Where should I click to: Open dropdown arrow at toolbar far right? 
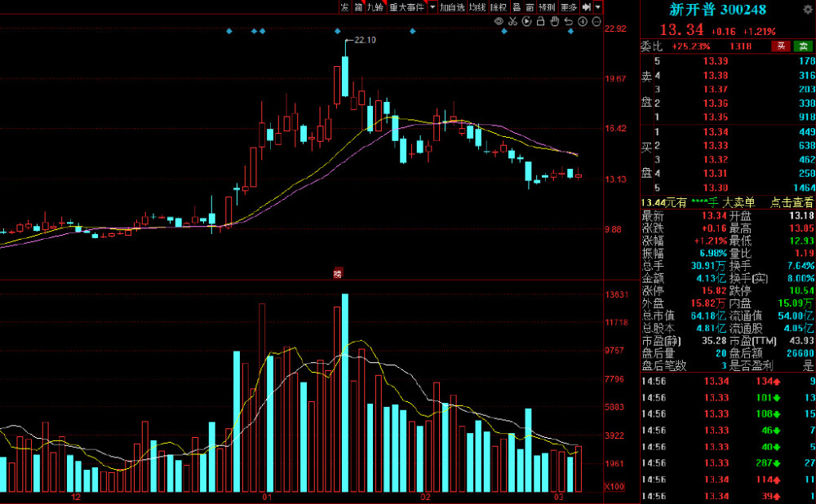pyautogui.click(x=598, y=7)
